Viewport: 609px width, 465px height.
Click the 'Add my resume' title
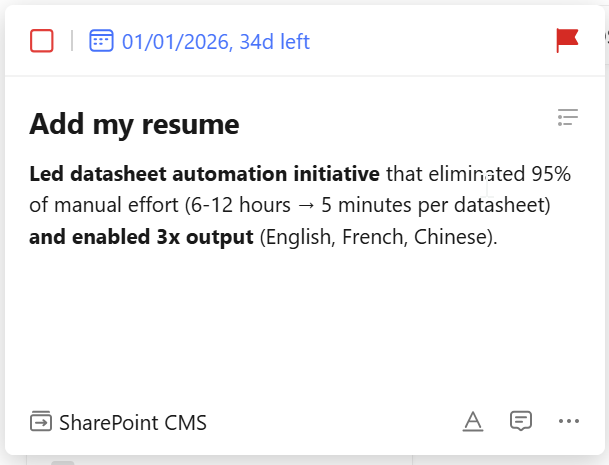134,125
